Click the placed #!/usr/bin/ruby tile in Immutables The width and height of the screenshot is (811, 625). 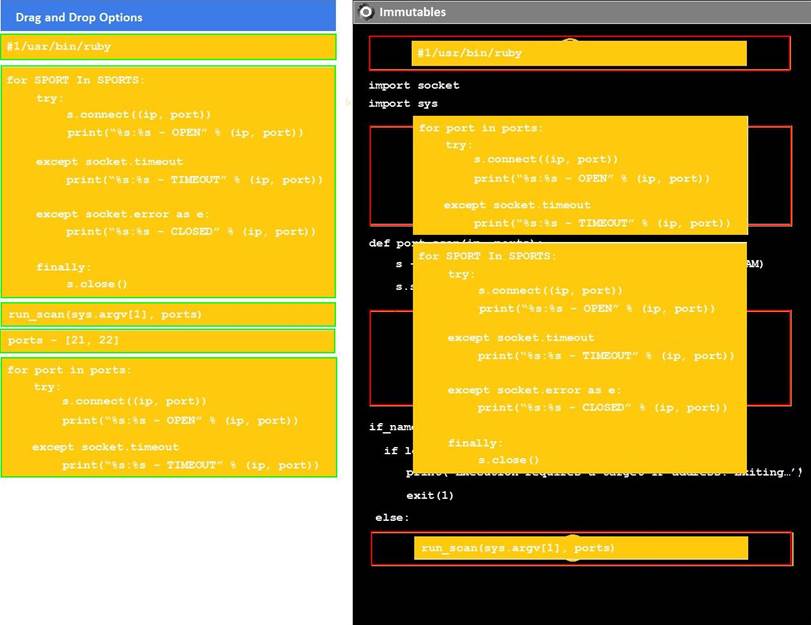click(579, 53)
